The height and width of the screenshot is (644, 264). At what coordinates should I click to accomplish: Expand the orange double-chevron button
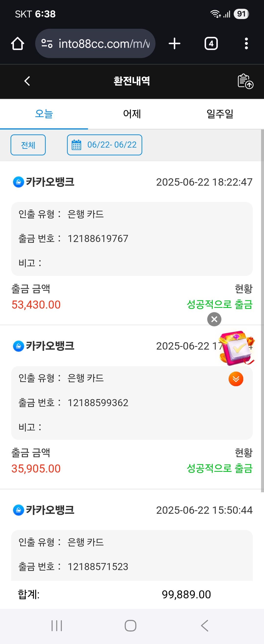click(236, 379)
